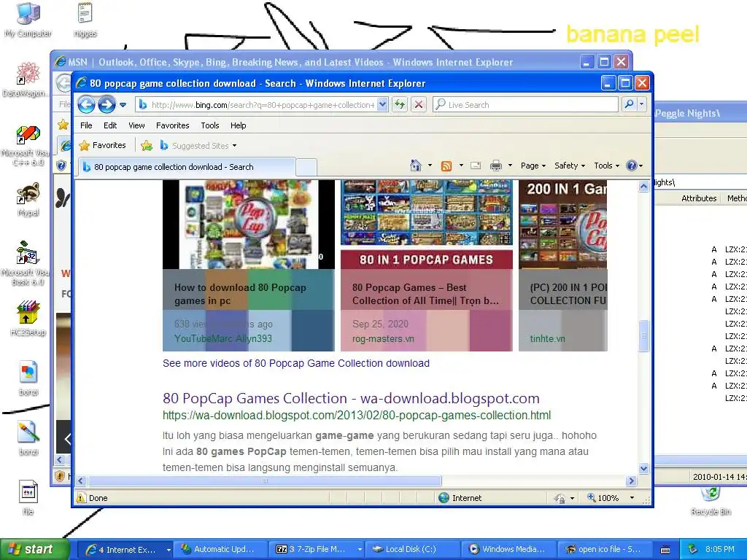The image size is (747, 560).
Task: Open the Windows start button
Action: [34, 549]
